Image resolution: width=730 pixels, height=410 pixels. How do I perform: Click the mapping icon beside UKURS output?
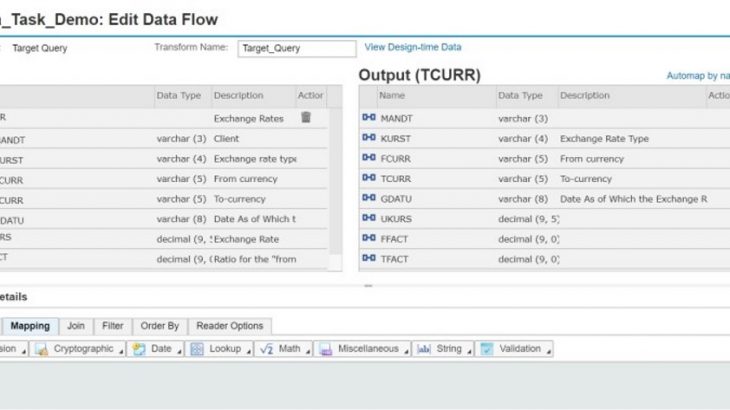pyautogui.click(x=369, y=218)
